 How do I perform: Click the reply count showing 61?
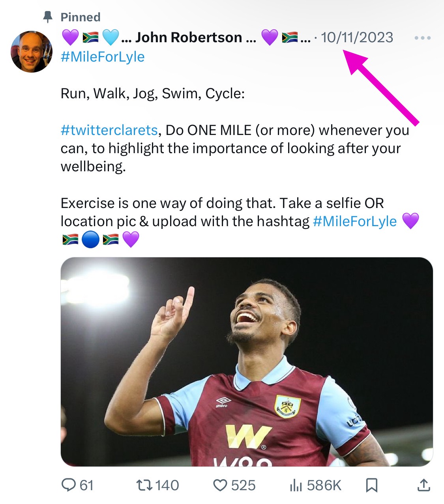coord(87,485)
